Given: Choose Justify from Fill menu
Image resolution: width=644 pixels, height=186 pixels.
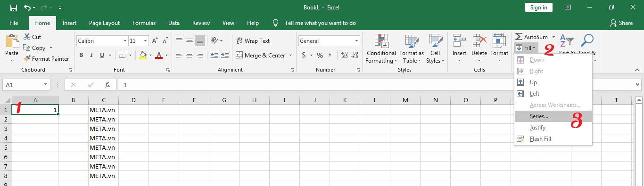Looking at the screenshot, I should pos(553,128).
